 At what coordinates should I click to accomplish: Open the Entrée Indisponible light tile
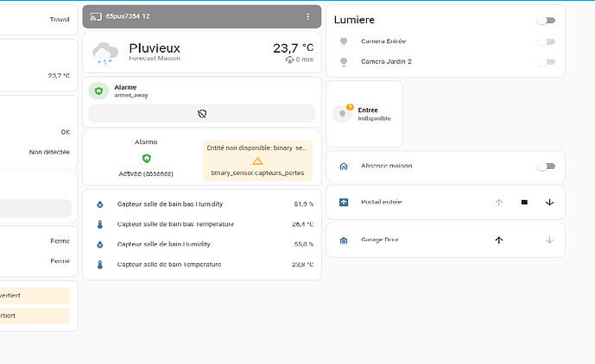click(x=364, y=114)
